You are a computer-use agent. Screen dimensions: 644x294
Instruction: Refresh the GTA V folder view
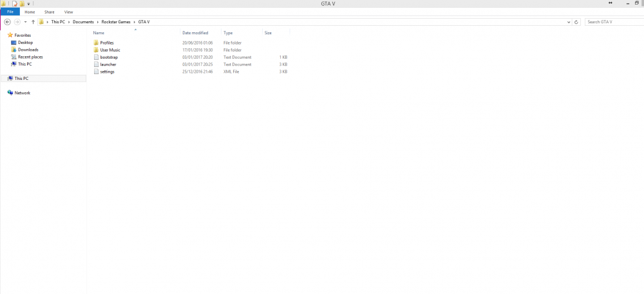(576, 22)
